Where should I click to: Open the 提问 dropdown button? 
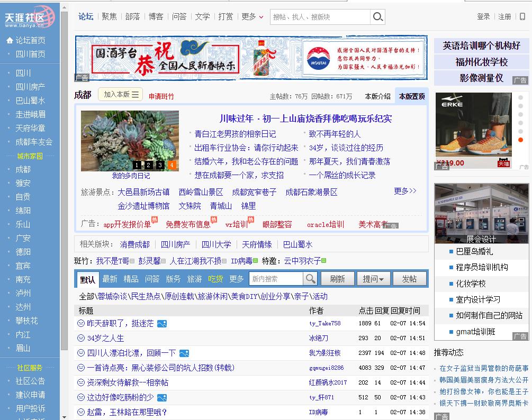pyautogui.click(x=373, y=279)
